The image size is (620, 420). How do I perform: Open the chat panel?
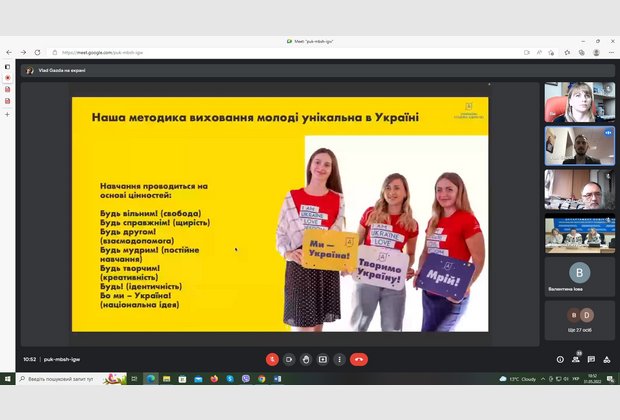591,359
